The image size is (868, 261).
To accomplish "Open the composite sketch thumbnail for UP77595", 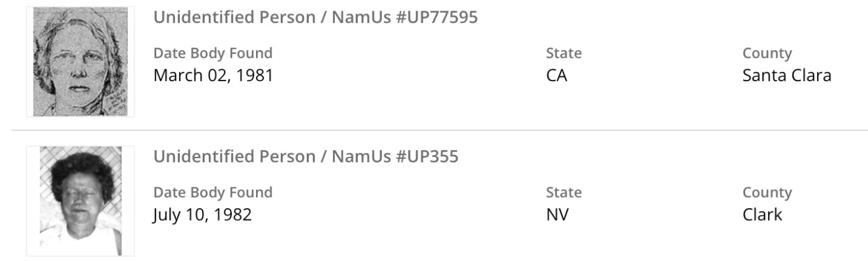I will [79, 61].
